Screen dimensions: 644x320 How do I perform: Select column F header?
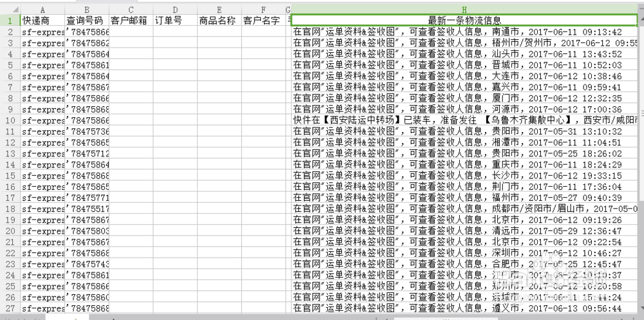[x=263, y=10]
